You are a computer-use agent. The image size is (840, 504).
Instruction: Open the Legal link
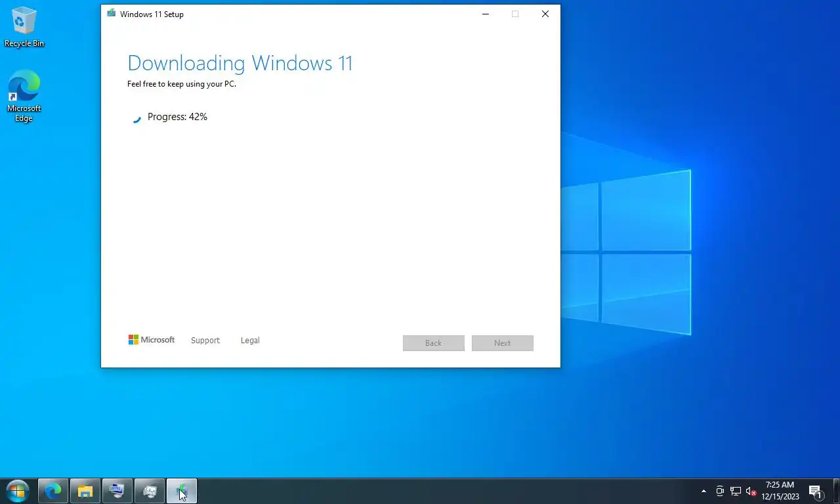point(250,340)
